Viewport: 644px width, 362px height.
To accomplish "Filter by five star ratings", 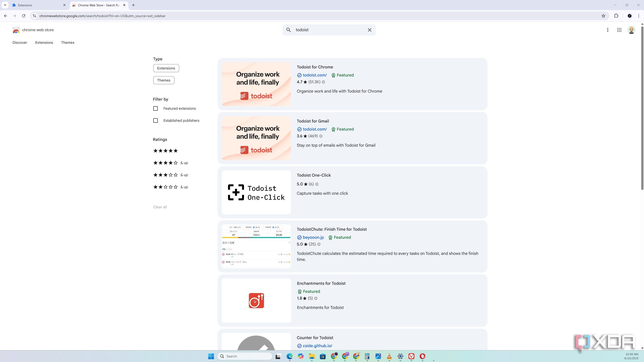I will 165,151.
